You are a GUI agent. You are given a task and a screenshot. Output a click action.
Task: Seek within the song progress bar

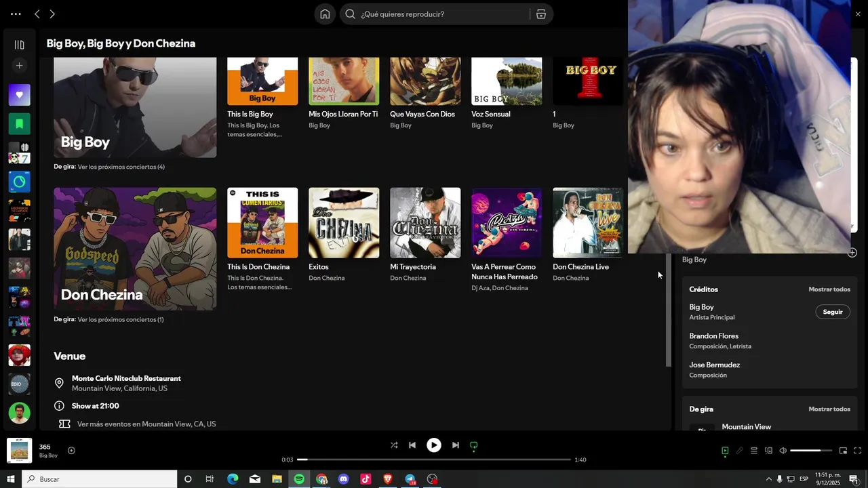[x=434, y=460]
